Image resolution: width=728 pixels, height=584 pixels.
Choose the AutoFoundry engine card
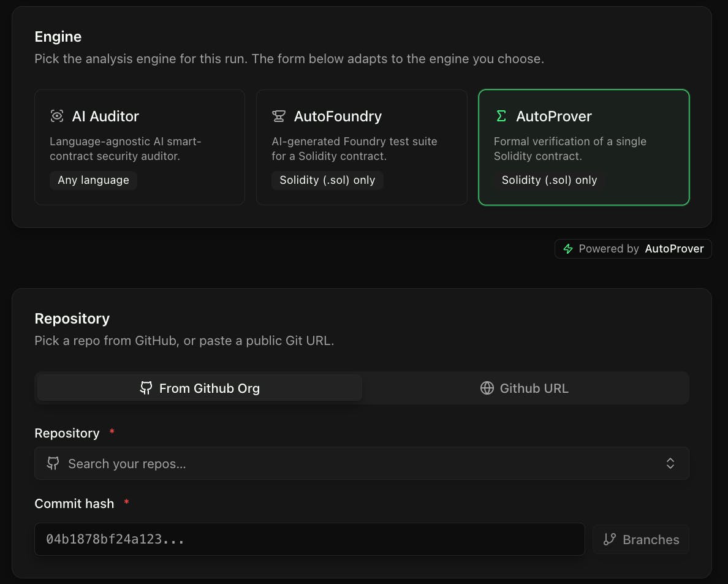(362, 147)
